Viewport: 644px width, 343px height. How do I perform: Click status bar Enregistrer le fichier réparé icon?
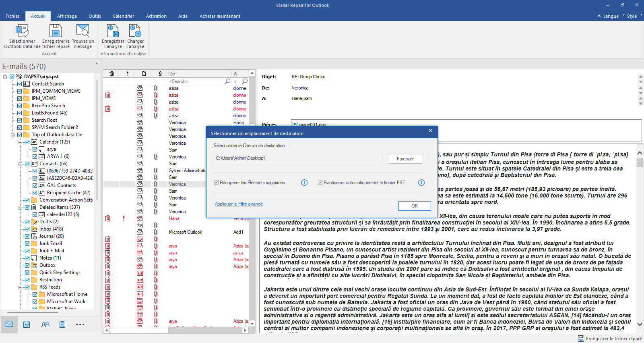[x=581, y=339]
